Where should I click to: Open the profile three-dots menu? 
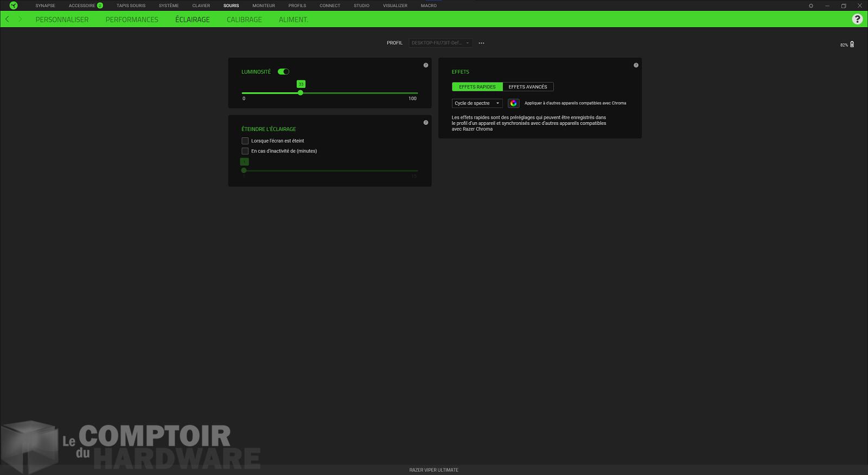[481, 43]
